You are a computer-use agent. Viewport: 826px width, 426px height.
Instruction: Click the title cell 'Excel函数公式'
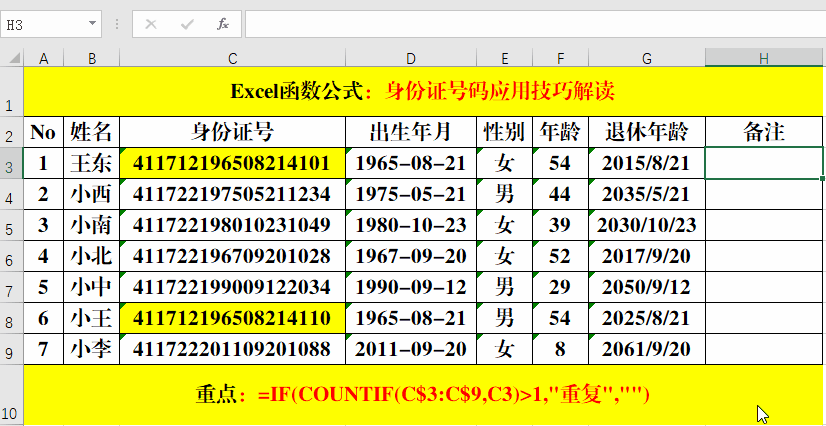point(422,92)
